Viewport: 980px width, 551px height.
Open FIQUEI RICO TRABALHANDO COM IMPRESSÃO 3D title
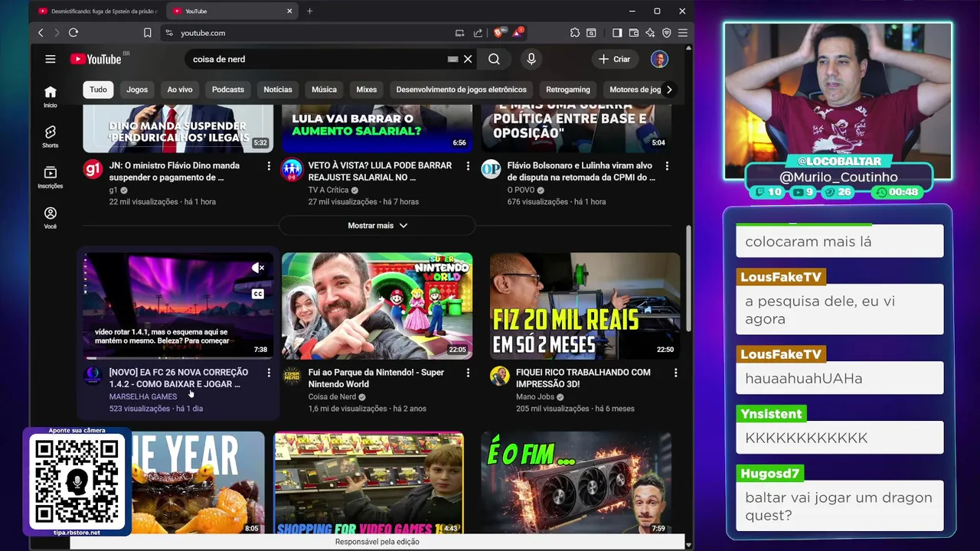(583, 378)
